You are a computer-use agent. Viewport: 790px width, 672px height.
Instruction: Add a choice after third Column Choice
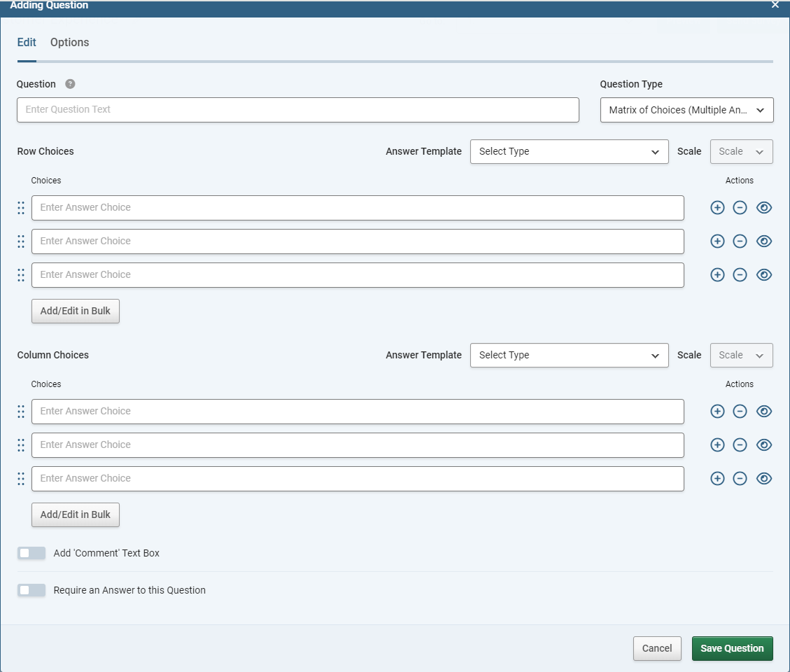point(717,478)
